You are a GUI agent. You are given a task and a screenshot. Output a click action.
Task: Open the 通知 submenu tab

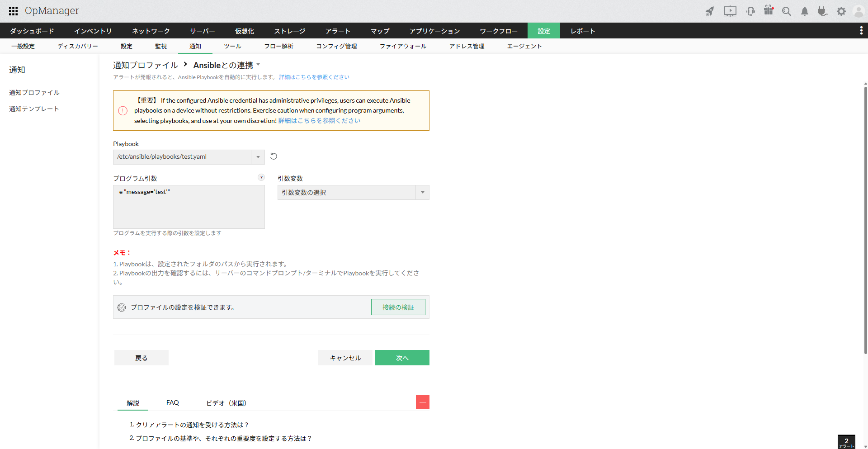pos(195,46)
